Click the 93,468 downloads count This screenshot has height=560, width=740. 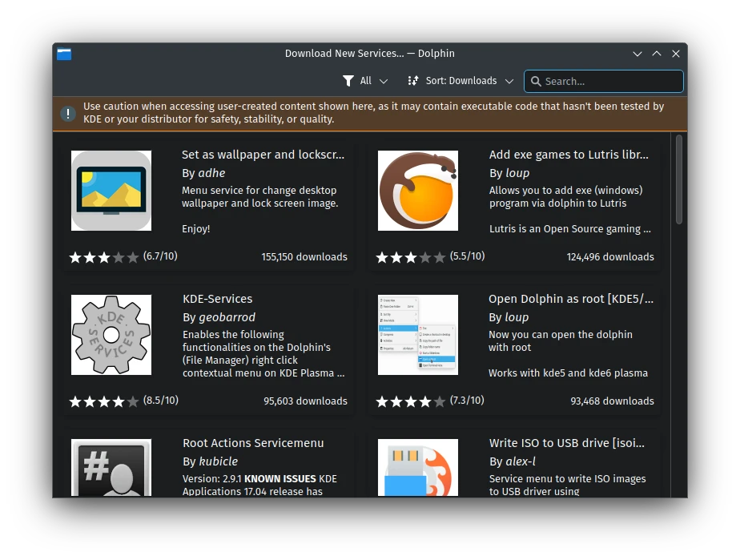coord(612,401)
